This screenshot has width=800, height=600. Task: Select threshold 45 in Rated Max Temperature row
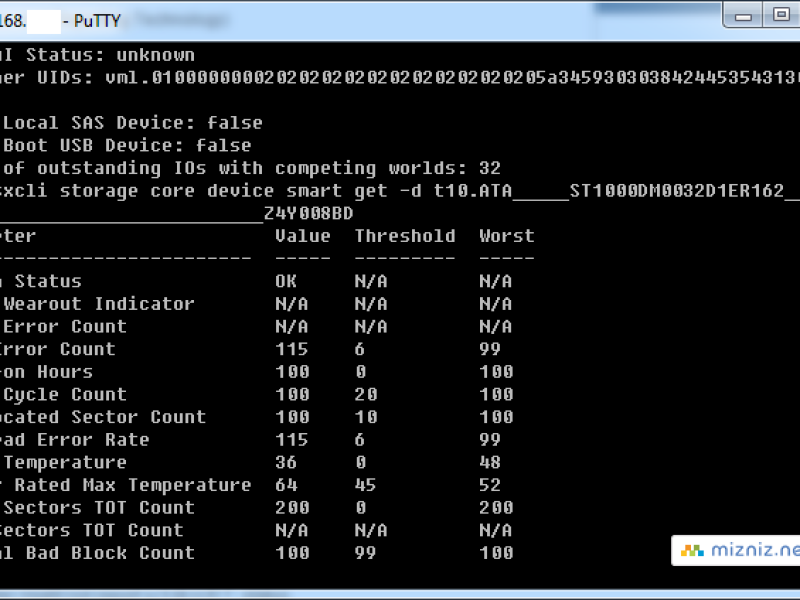coord(365,485)
